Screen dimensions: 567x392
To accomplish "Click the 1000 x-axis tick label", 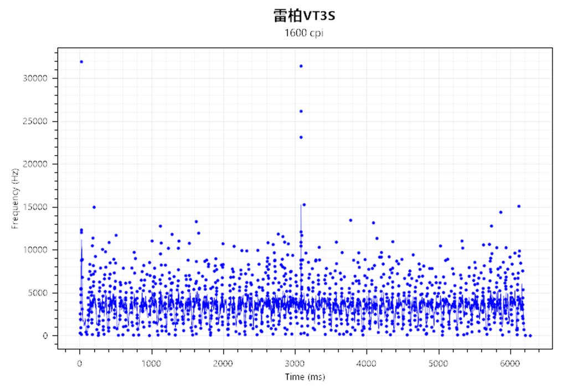I will (151, 363).
